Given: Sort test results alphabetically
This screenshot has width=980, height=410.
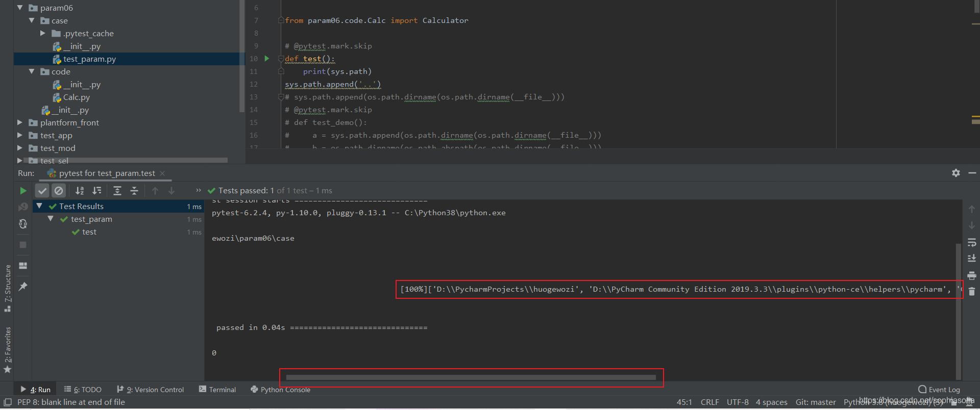Looking at the screenshot, I should pos(80,191).
